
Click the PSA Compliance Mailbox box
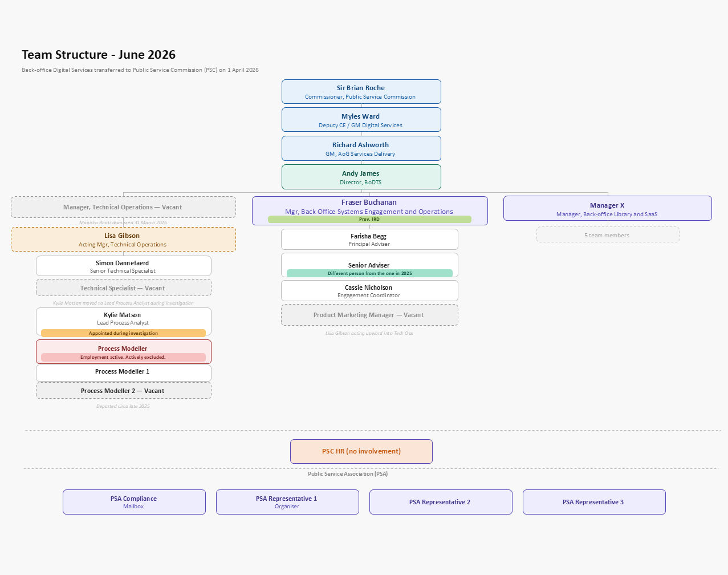(x=134, y=502)
